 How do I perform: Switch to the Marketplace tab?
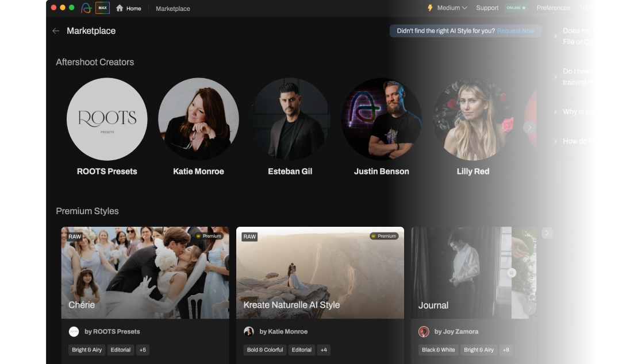pos(172,9)
